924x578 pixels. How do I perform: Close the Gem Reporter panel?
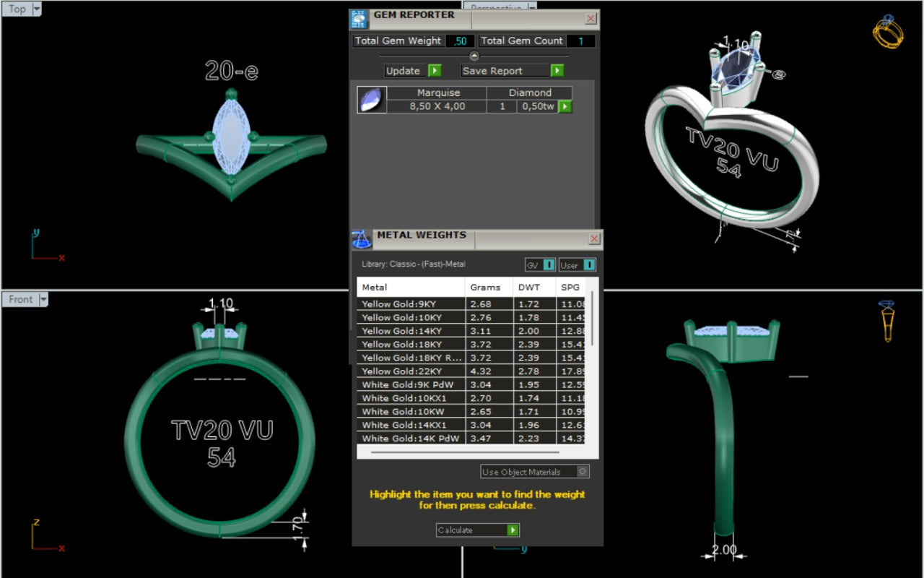(x=590, y=19)
